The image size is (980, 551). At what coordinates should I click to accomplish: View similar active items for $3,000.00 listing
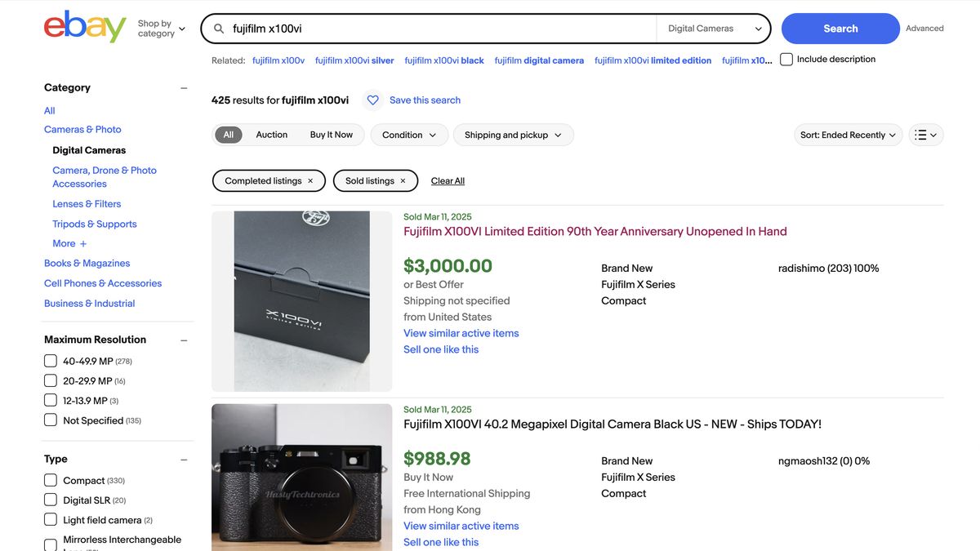(461, 334)
